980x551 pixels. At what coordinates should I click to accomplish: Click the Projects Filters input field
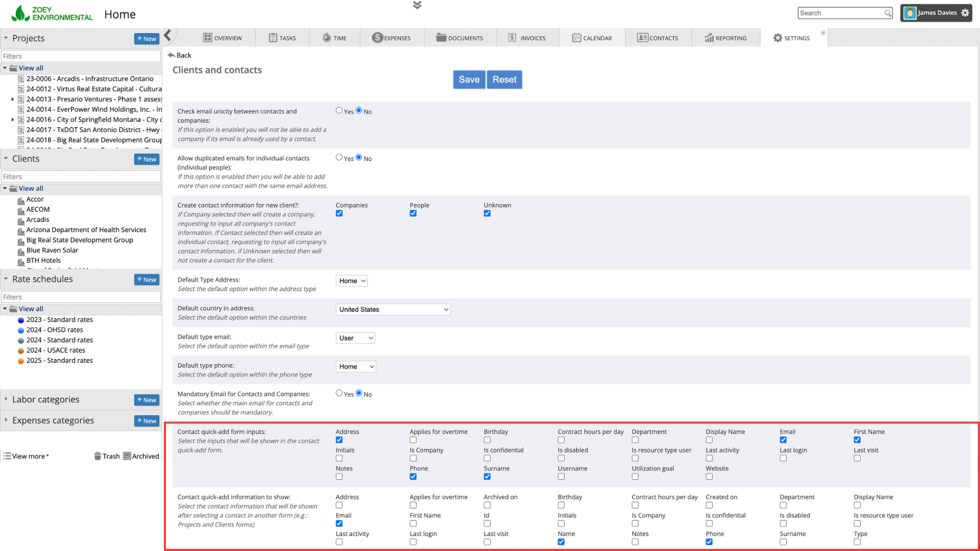[x=81, y=56]
